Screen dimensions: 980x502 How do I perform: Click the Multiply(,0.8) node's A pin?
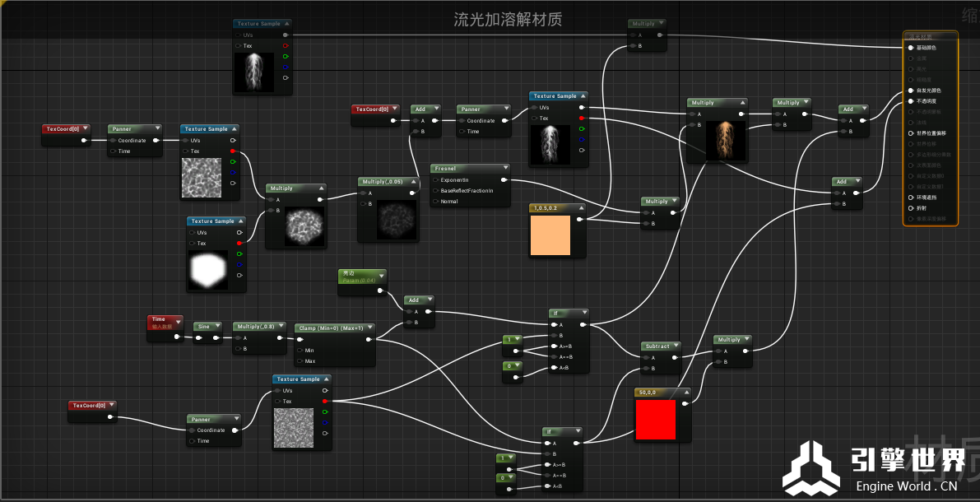[x=238, y=337]
